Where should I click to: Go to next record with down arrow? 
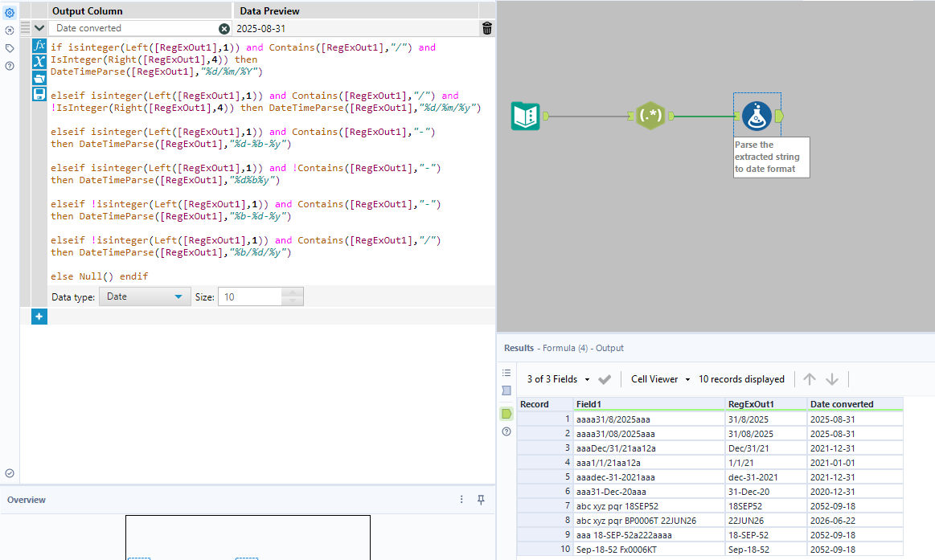click(x=832, y=379)
